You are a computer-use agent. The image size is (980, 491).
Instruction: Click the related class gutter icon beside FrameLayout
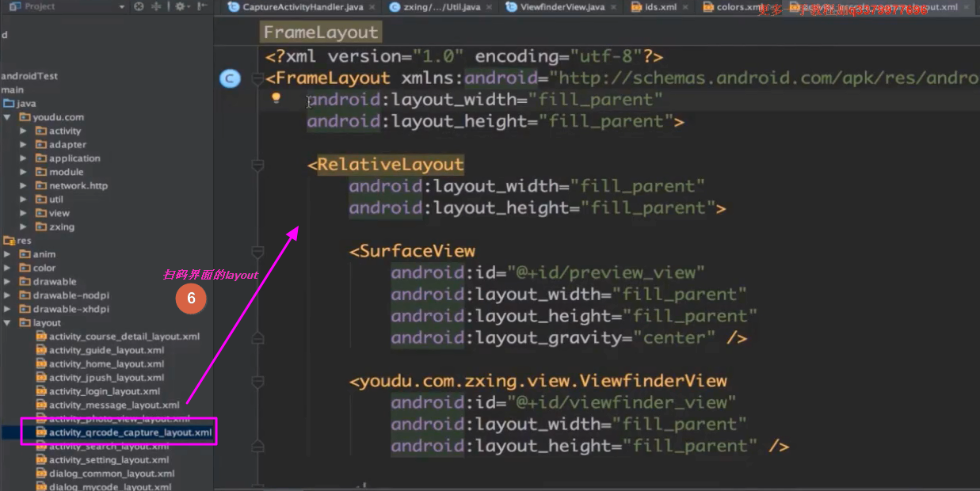tap(229, 78)
